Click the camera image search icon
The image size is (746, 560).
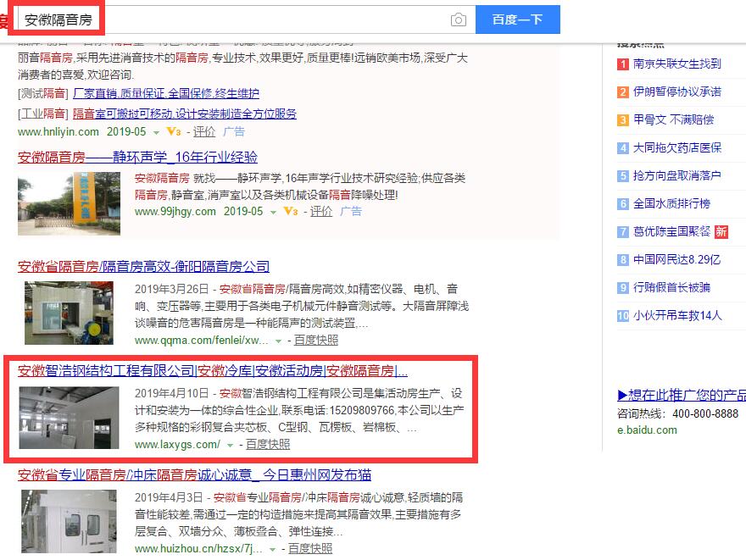[458, 19]
